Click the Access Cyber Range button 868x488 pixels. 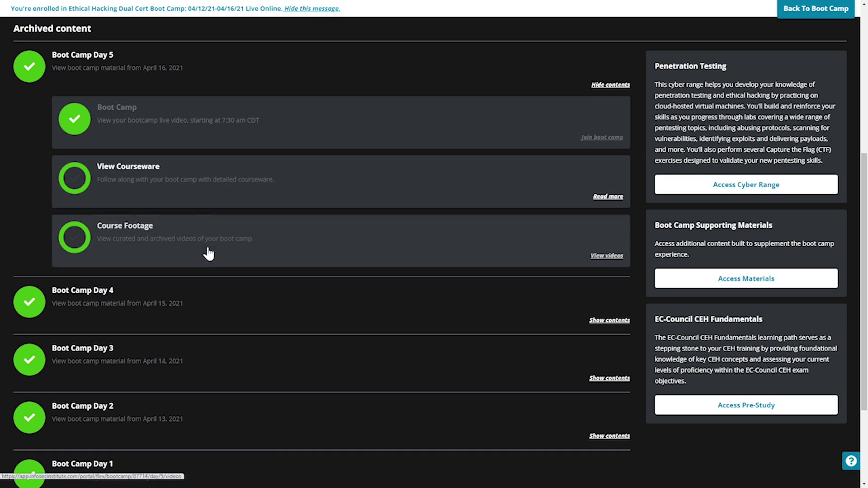pos(746,184)
